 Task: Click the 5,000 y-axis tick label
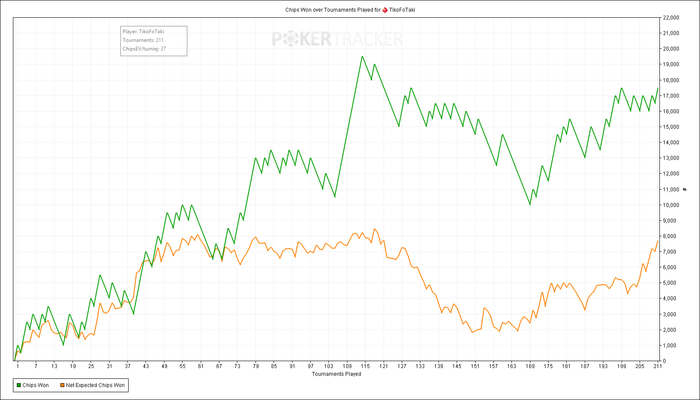tap(669, 283)
